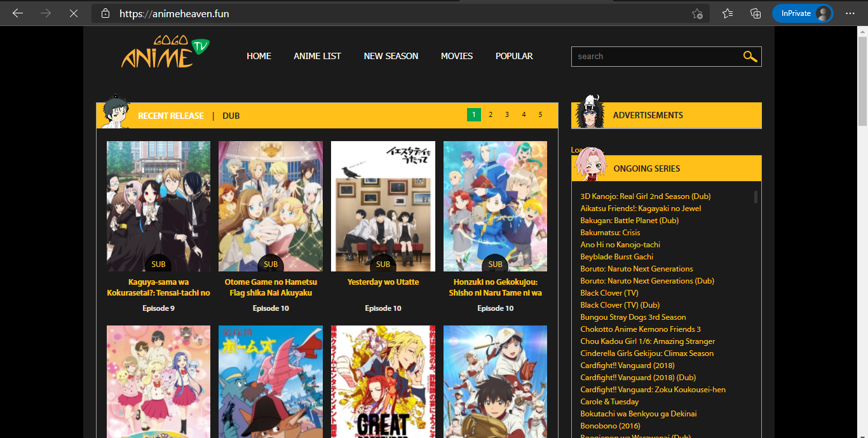The width and height of the screenshot is (868, 438).
Task: Open Black Clover (TV) (Dub) link
Action: tap(620, 305)
